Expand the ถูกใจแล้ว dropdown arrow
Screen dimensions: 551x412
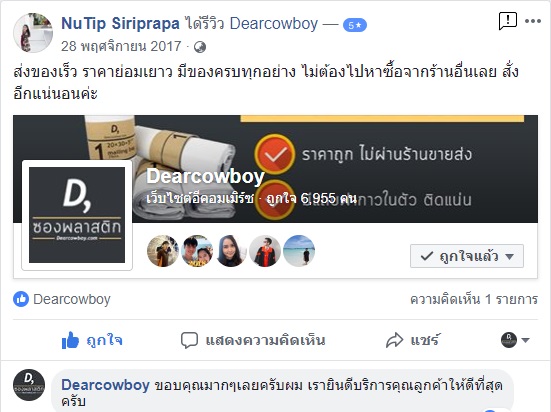(x=510, y=257)
